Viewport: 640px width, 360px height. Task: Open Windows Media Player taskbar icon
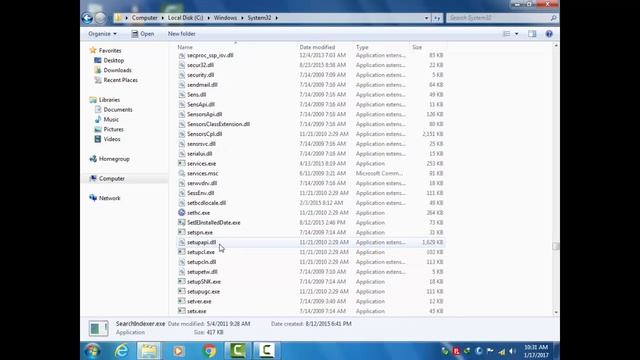tap(178, 351)
